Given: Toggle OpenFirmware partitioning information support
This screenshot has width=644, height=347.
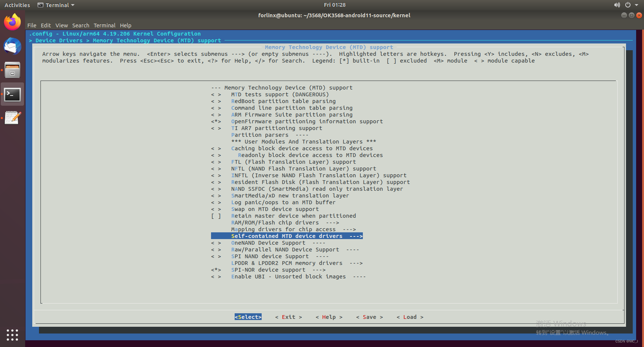Looking at the screenshot, I should 297,121.
